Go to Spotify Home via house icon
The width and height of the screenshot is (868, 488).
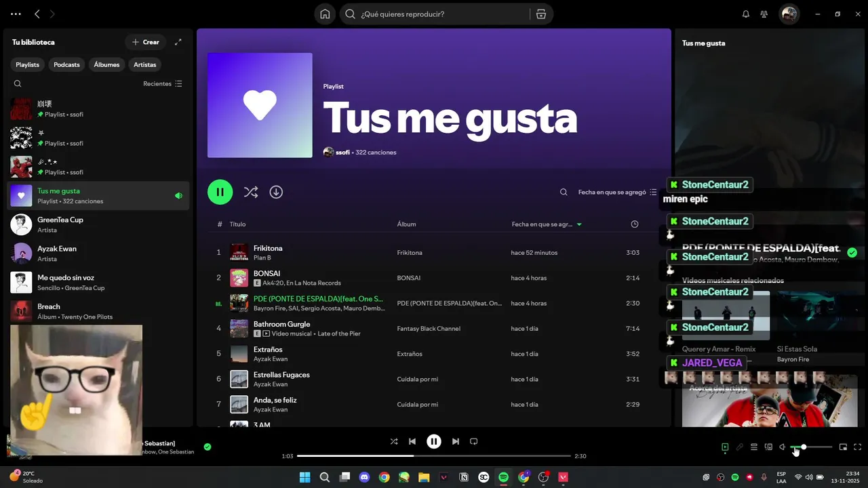[x=325, y=14]
